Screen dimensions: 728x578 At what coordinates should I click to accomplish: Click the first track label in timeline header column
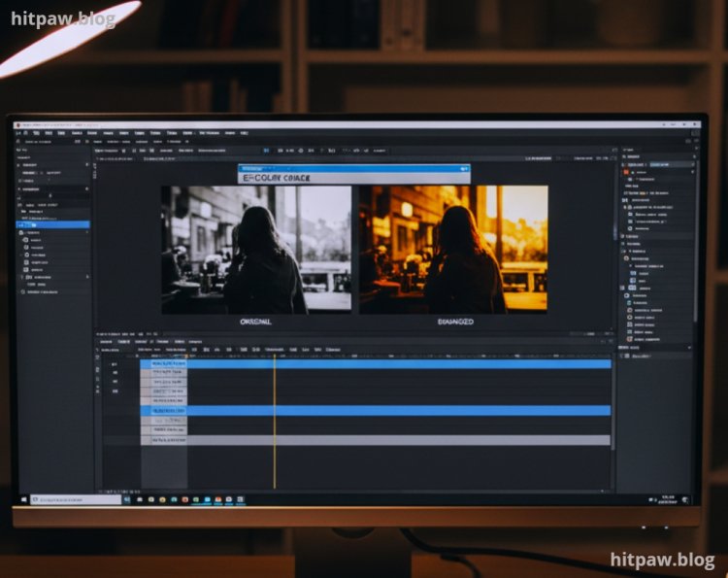(x=115, y=364)
